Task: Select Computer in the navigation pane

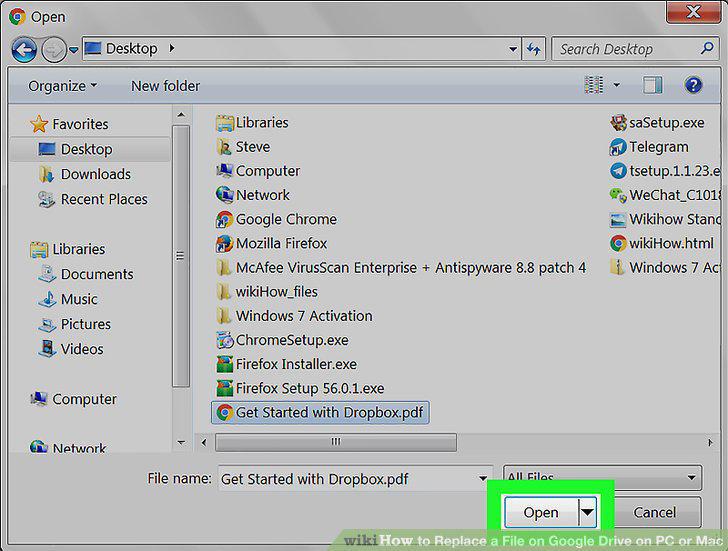Action: coord(73,399)
